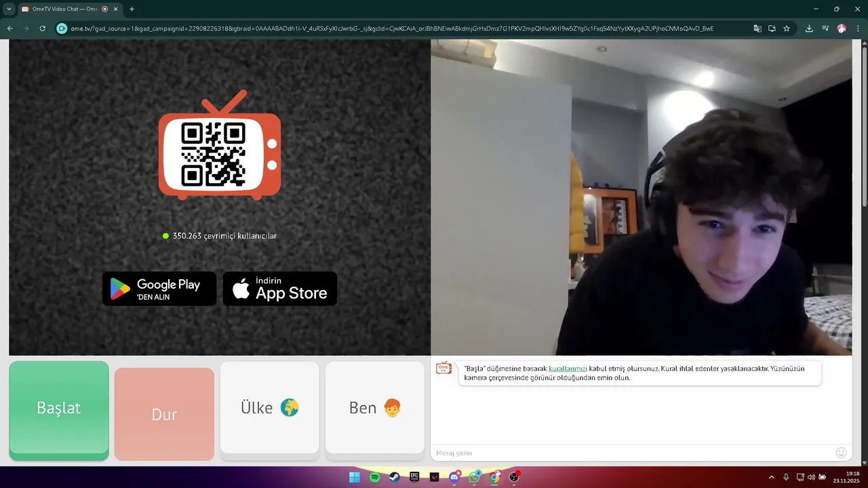The width and height of the screenshot is (868, 488).
Task: Open the App Store download badge
Action: point(280,289)
